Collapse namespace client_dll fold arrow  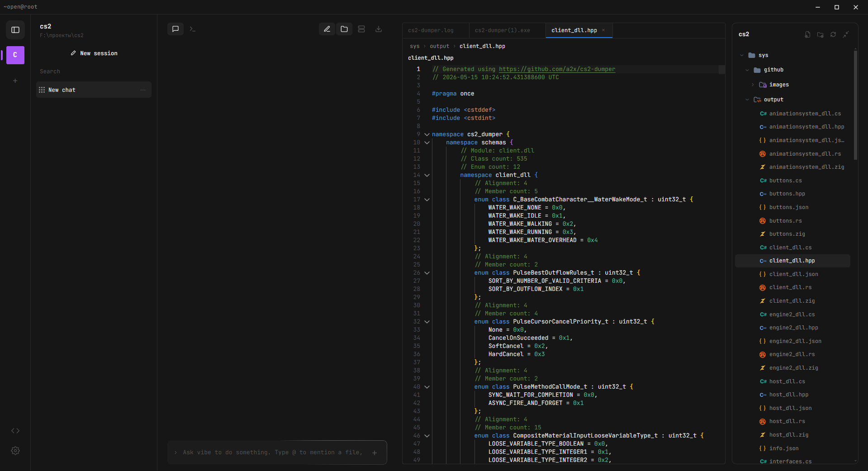pyautogui.click(x=427, y=175)
